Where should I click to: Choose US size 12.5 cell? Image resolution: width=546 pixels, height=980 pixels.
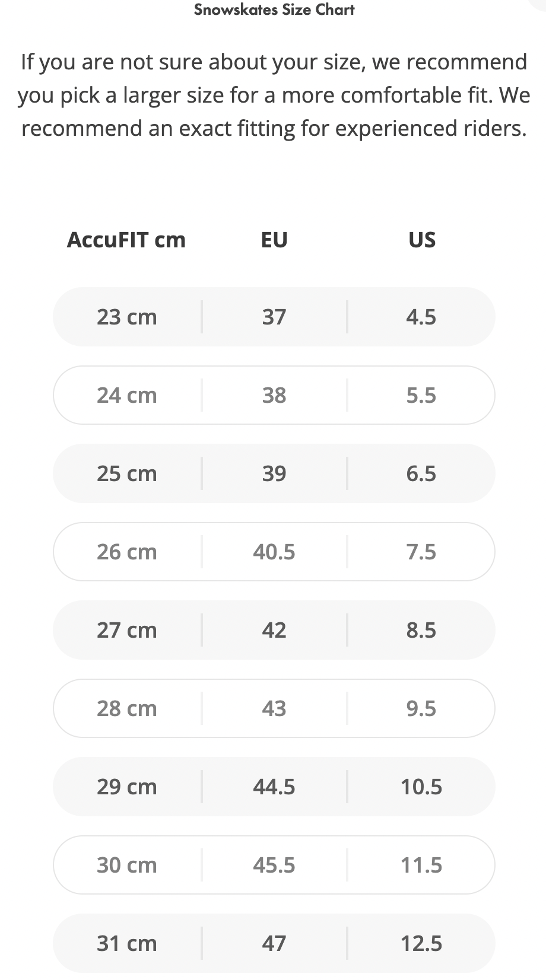[421, 943]
